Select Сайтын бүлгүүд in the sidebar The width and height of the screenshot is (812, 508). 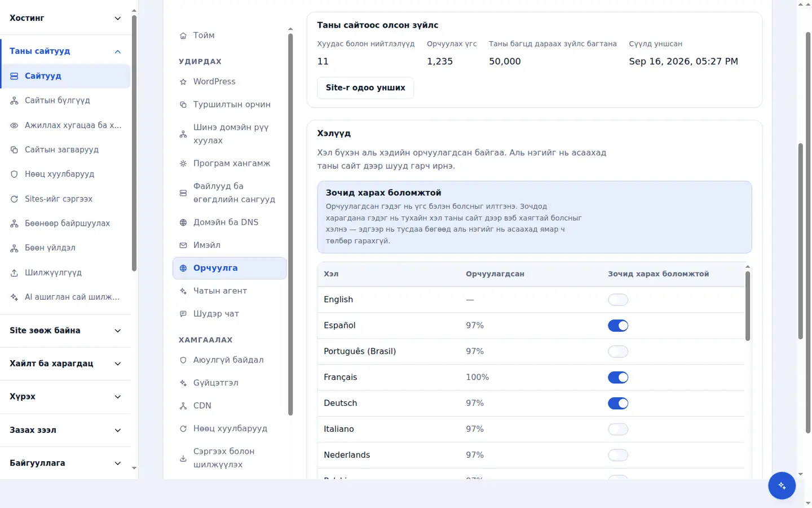coord(65,100)
